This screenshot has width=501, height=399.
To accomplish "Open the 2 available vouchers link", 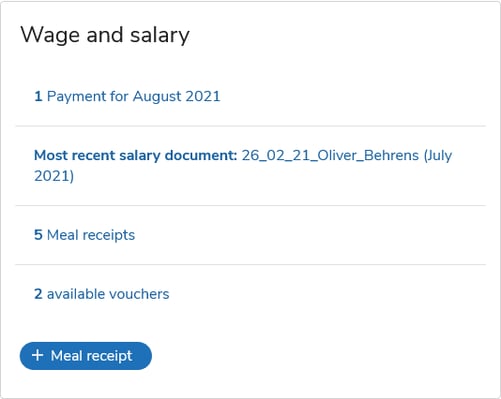I will pos(102,294).
